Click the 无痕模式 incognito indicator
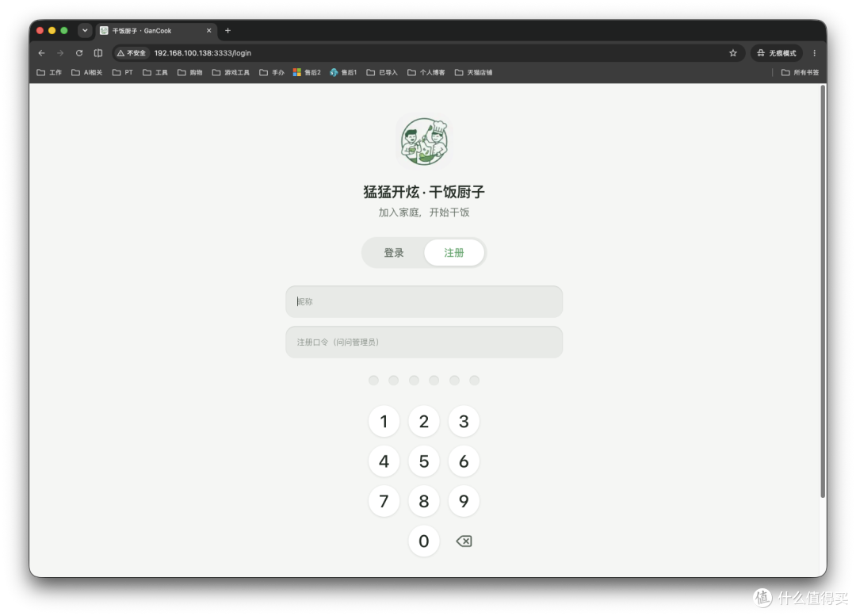This screenshot has height=616, width=856. [776, 53]
